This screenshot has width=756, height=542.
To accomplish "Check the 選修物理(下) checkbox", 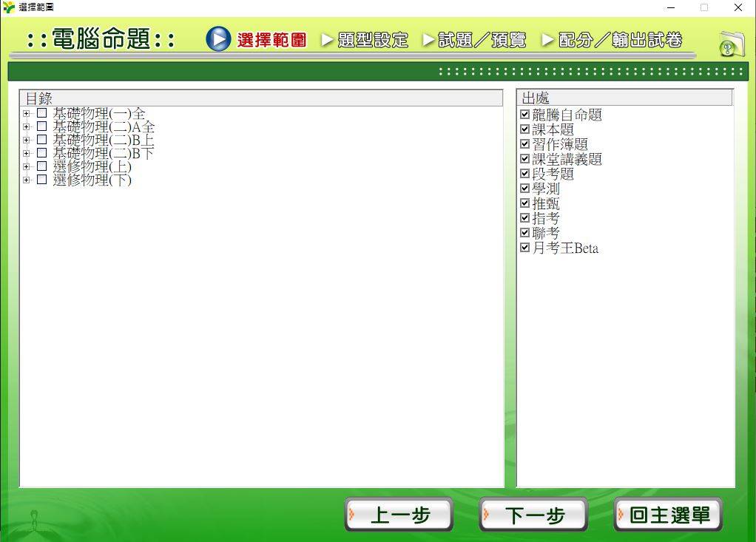I will point(42,180).
